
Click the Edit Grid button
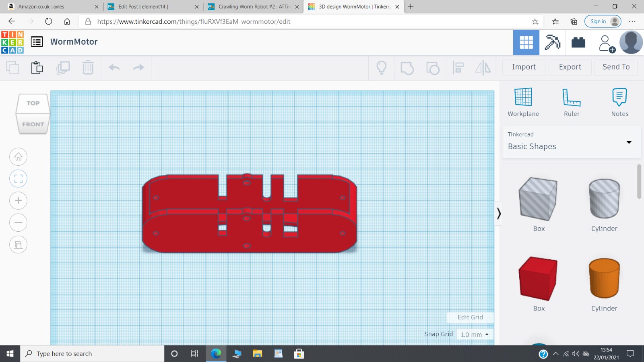(470, 317)
